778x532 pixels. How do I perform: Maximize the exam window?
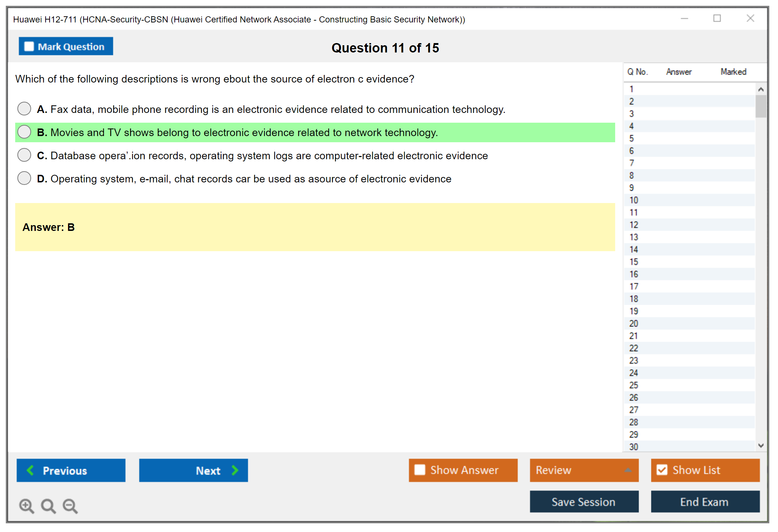click(x=717, y=18)
